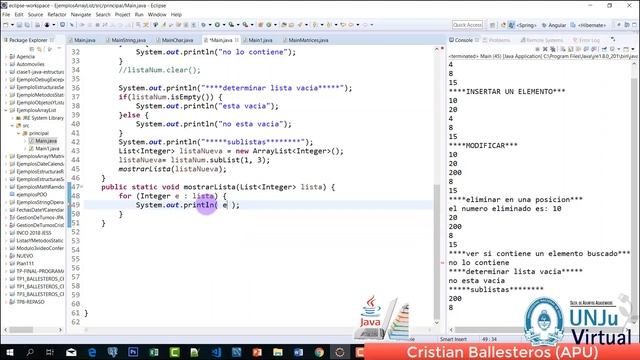Viewport: 640px width, 360px height.
Task: Select Main.java in the Package Explorer
Action: point(46,141)
